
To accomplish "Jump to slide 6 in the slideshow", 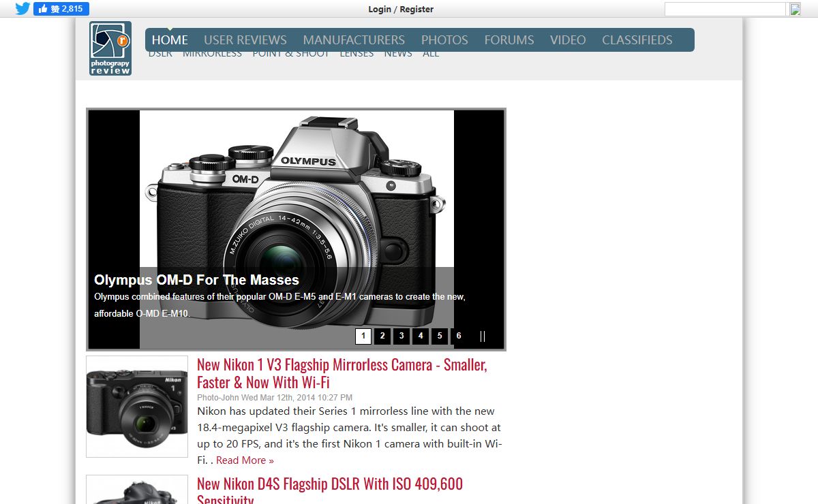I will click(459, 336).
